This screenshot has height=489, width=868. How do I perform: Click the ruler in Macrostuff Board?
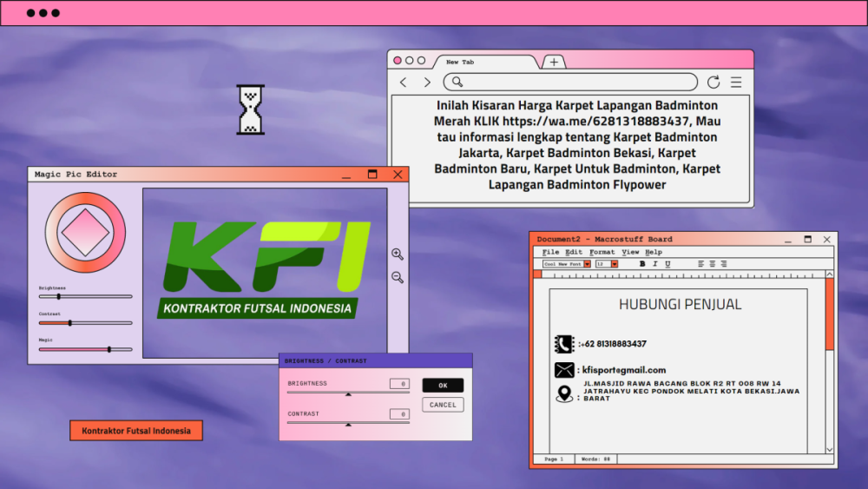[682, 274]
